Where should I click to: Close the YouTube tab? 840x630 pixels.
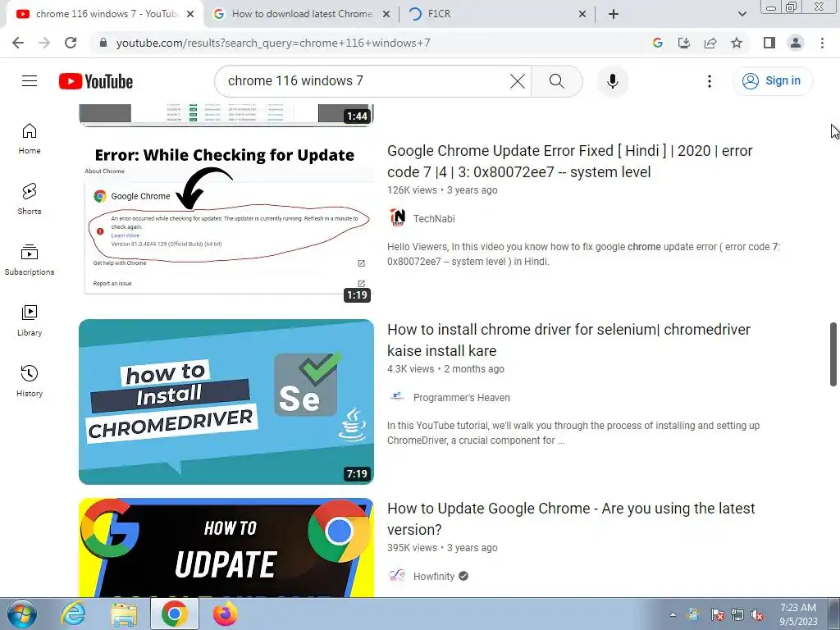[190, 14]
